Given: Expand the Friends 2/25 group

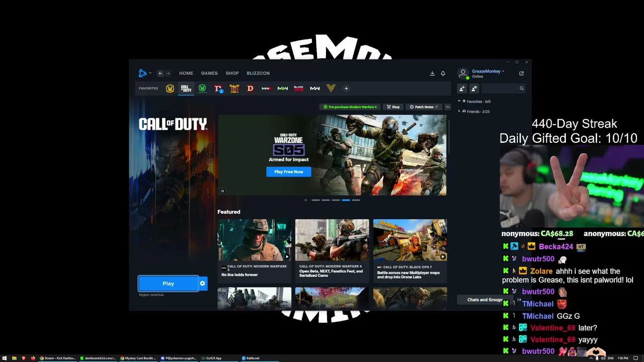Looking at the screenshot, I should 459,111.
